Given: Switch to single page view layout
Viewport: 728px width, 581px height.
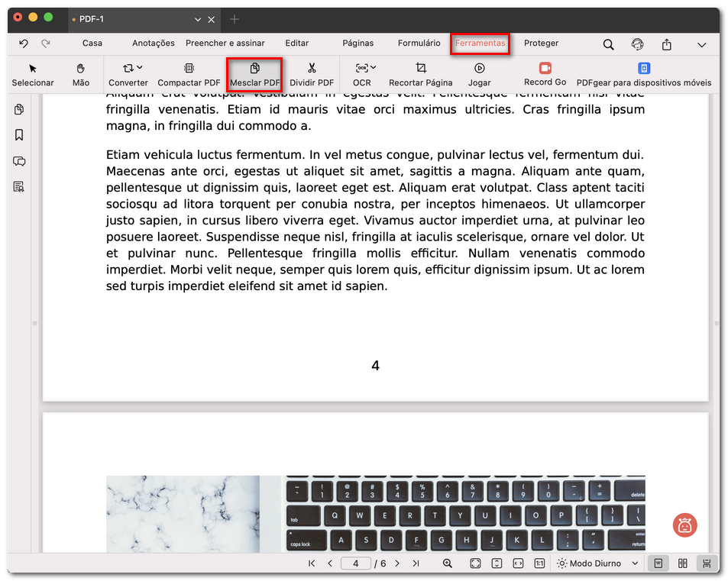Looking at the screenshot, I should tap(658, 563).
